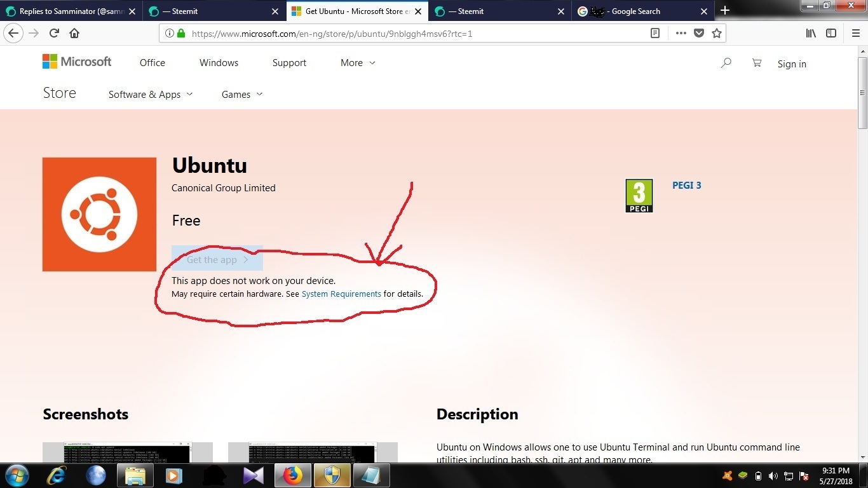The width and height of the screenshot is (868, 488).
Task: Open the Office menu item
Action: click(x=153, y=63)
